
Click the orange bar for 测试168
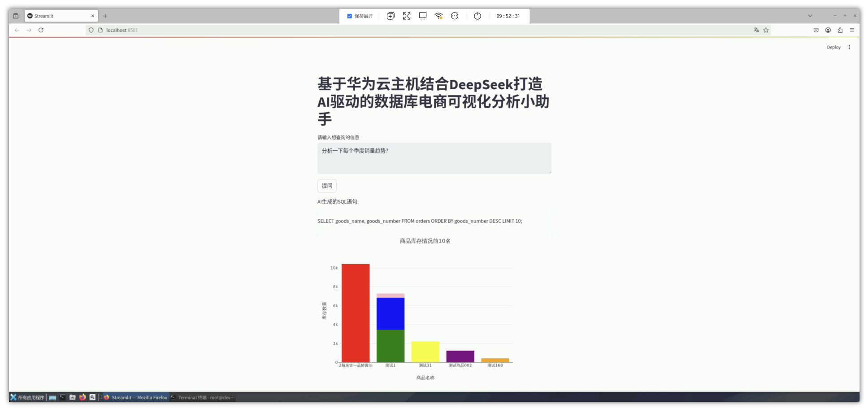(495, 360)
